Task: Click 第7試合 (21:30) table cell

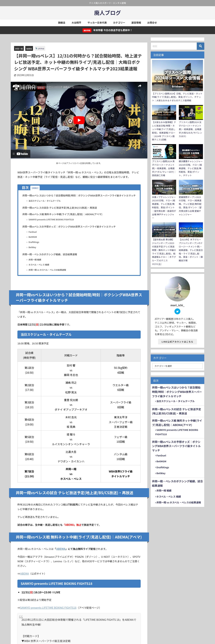Action: click(29, 473)
